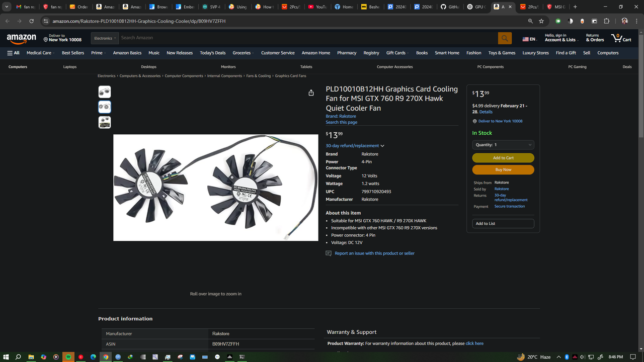Expand the Medical Care nav dropdown
This screenshot has width=644, height=362.
coord(39,53)
